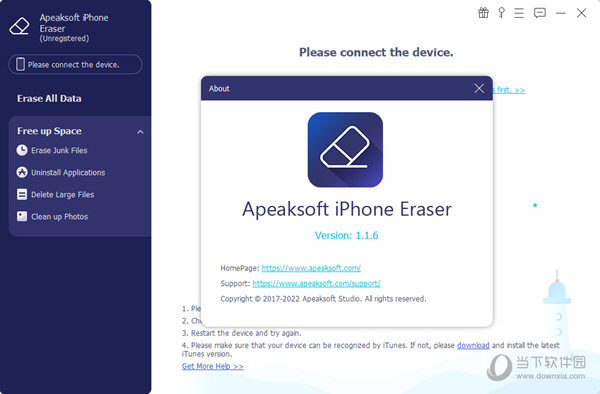Close the main application window
Screen dimensions: 600x394
pos(581,13)
